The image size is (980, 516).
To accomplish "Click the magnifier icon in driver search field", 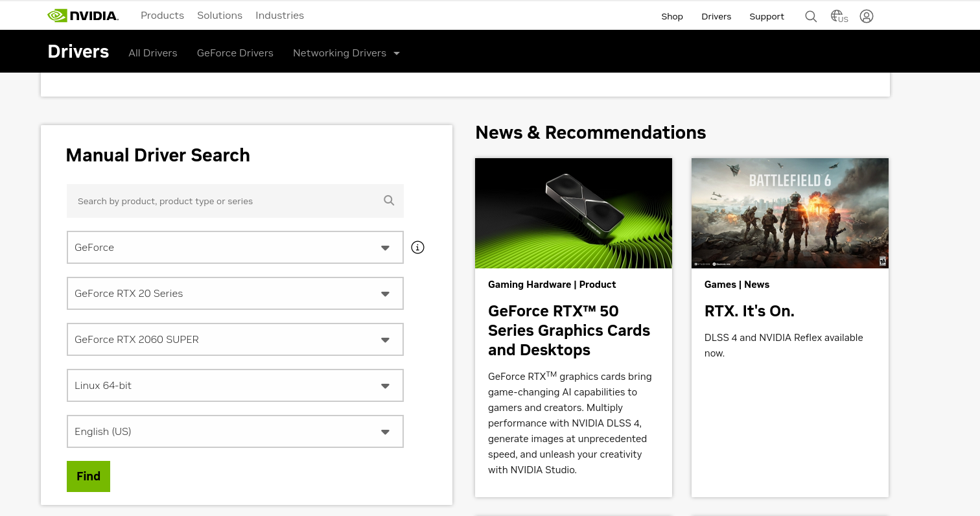I will coord(389,201).
